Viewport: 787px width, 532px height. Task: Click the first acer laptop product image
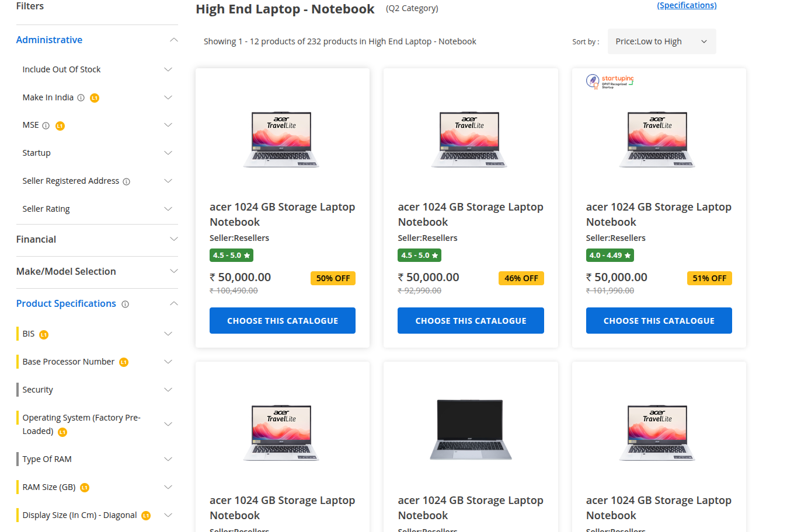(282, 139)
